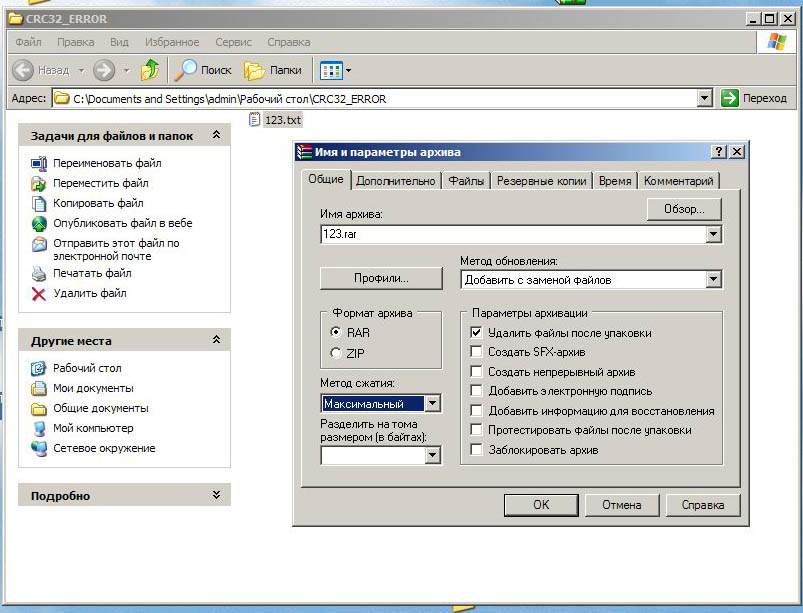The image size is (803, 613).
Task: Open the compression method (Максимальный) dropdown
Action: [x=433, y=404]
